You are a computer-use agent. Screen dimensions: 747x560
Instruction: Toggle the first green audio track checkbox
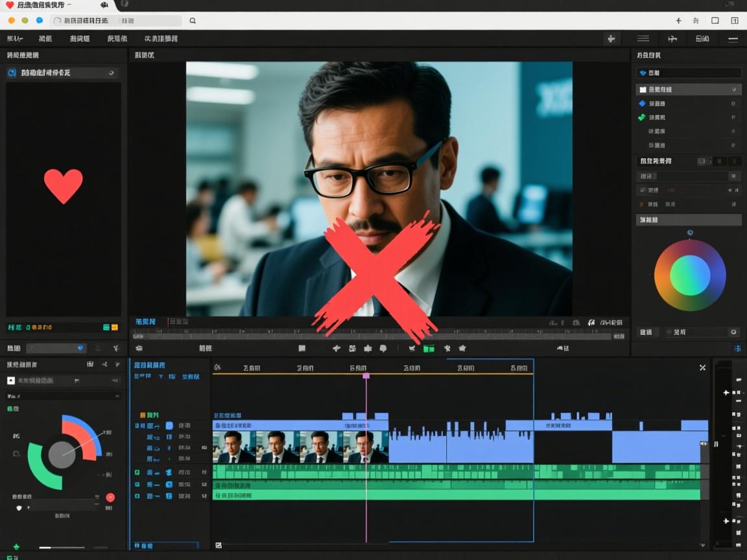coord(137,473)
